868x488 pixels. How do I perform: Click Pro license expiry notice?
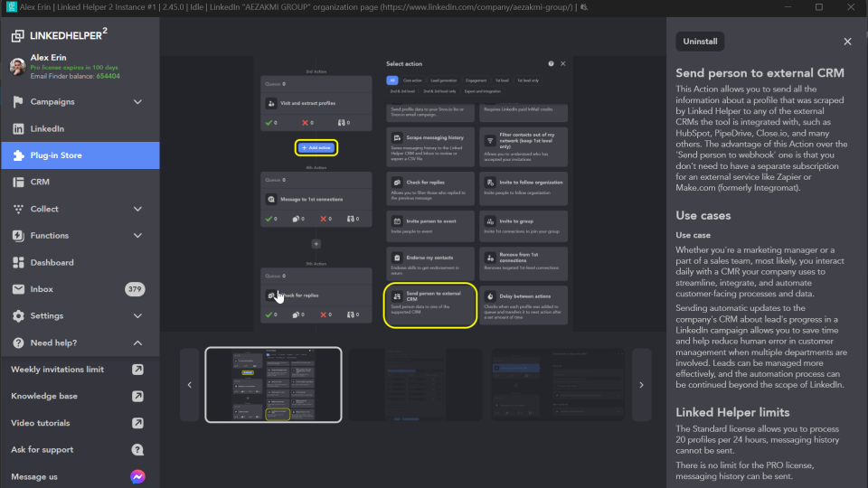74,68
